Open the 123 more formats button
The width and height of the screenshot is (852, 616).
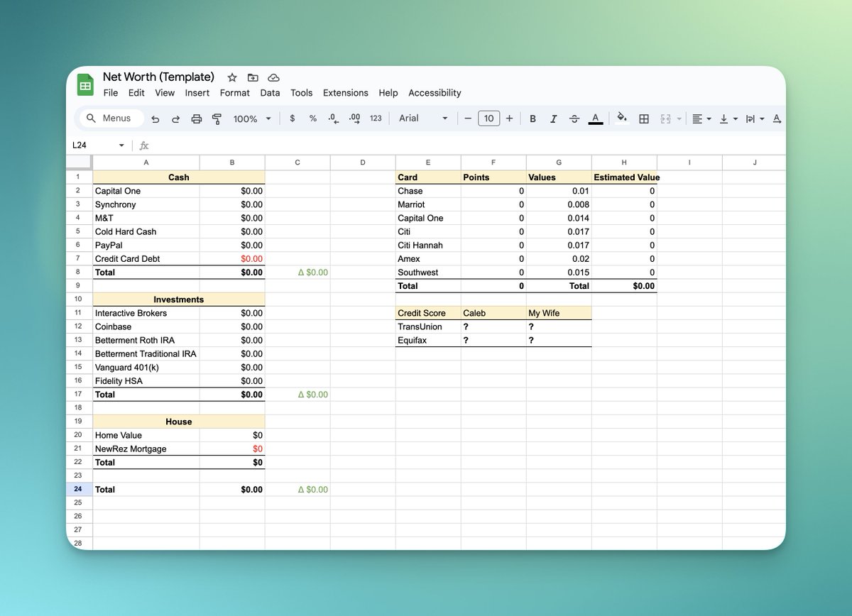(376, 119)
